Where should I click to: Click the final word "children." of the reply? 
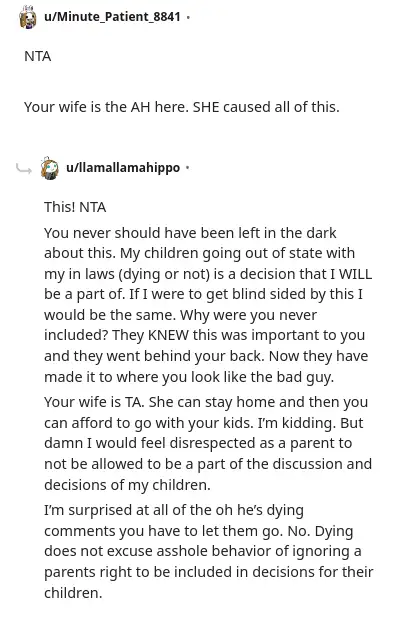click(x=73, y=593)
